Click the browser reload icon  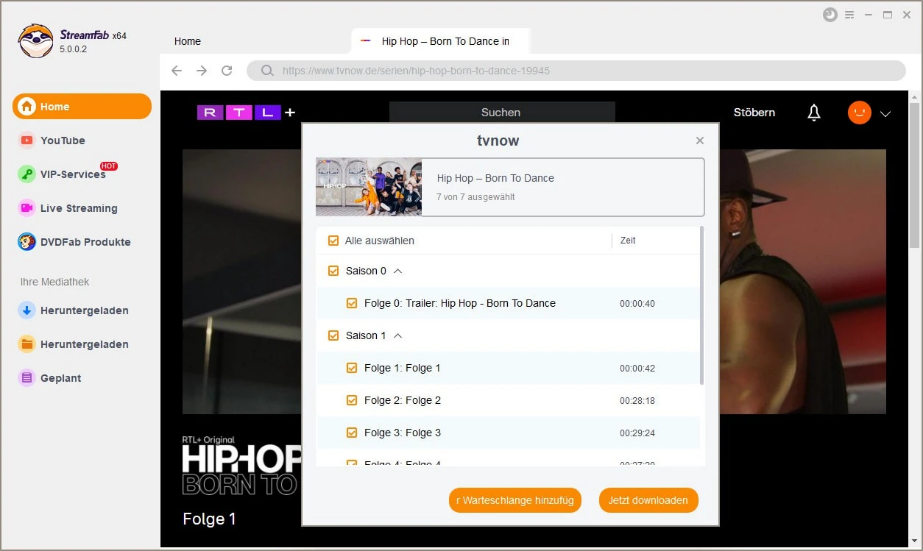click(227, 71)
